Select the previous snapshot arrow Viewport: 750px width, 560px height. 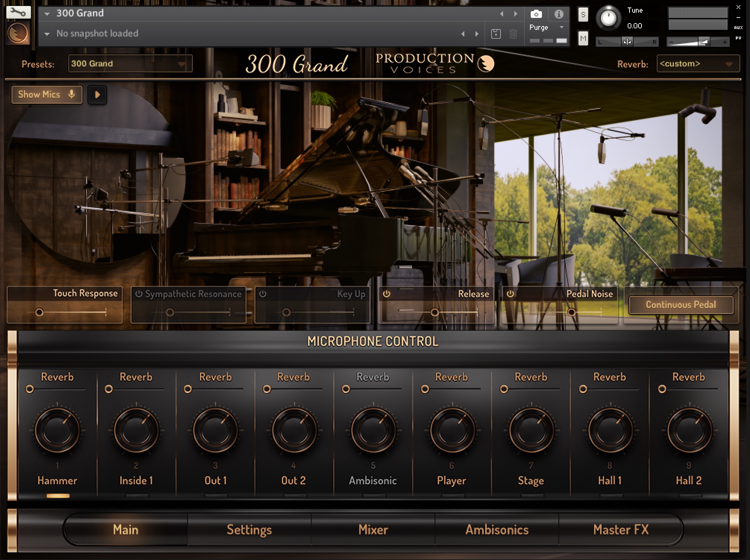[463, 34]
